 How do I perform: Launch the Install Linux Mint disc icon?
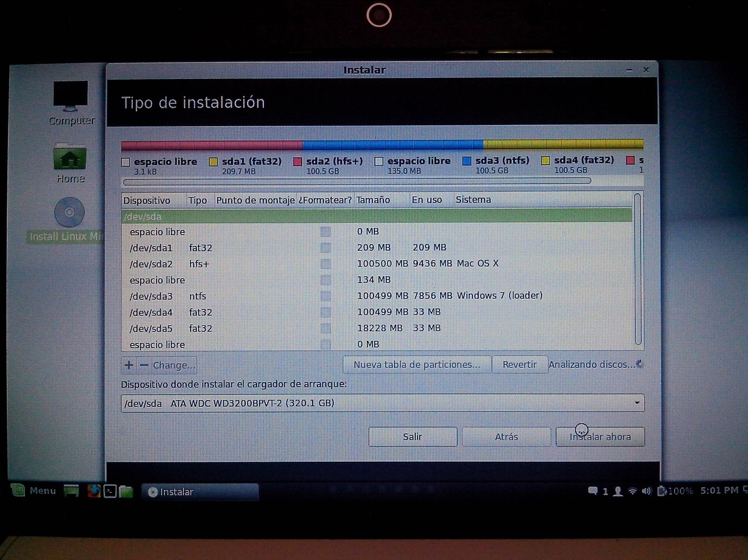(70, 213)
